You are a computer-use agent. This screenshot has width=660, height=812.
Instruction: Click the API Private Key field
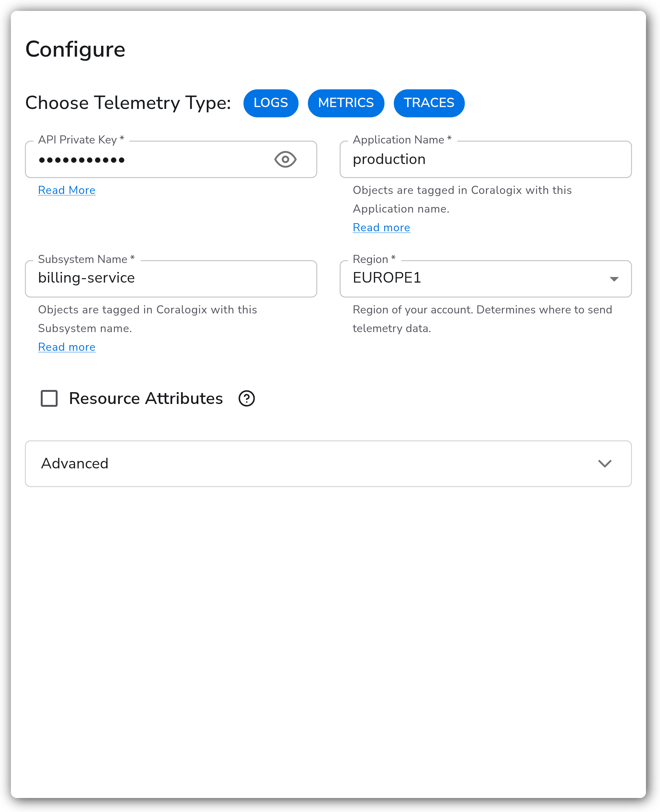(x=171, y=159)
